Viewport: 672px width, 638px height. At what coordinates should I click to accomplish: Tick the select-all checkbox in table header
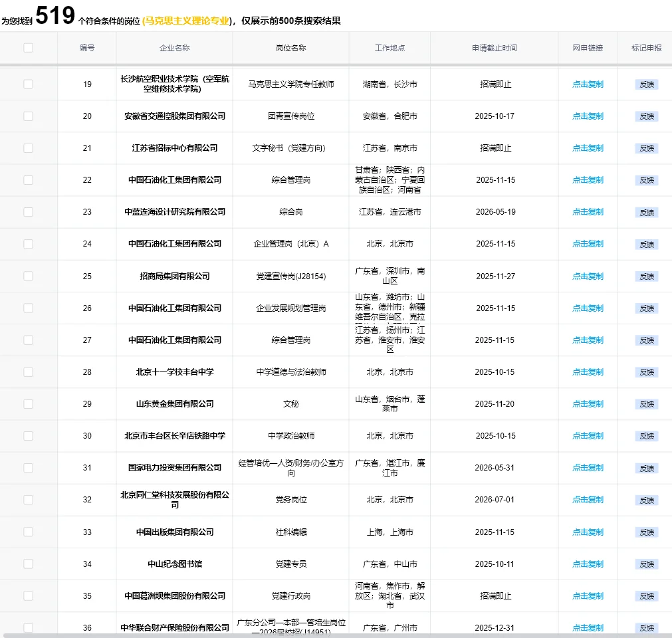(x=29, y=48)
